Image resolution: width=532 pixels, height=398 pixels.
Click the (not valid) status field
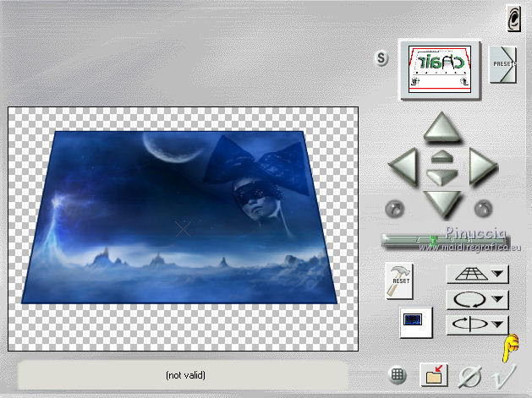[x=184, y=375]
